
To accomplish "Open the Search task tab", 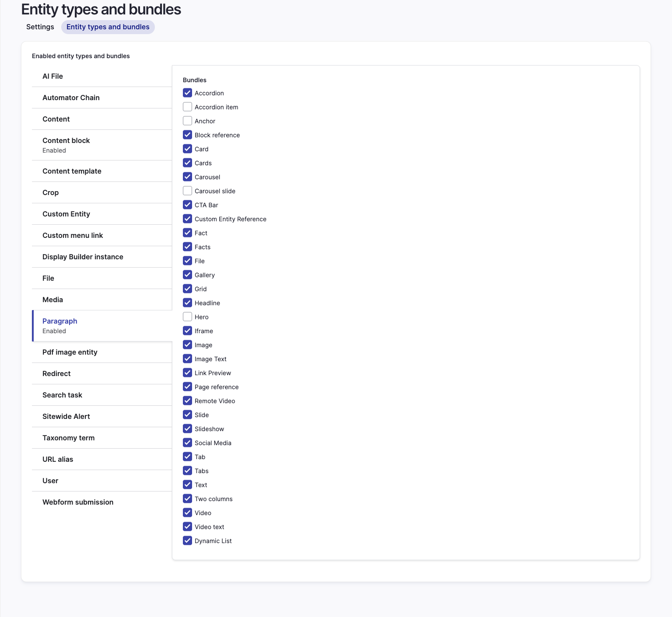I will 102,395.
